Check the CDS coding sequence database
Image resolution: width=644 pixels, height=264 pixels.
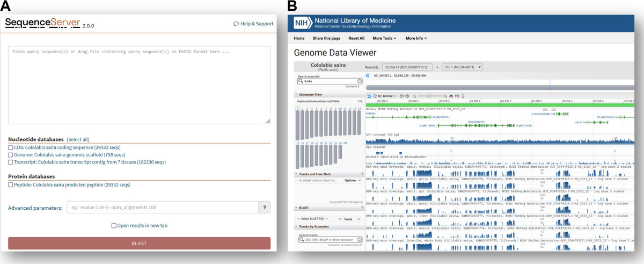click(x=10, y=147)
